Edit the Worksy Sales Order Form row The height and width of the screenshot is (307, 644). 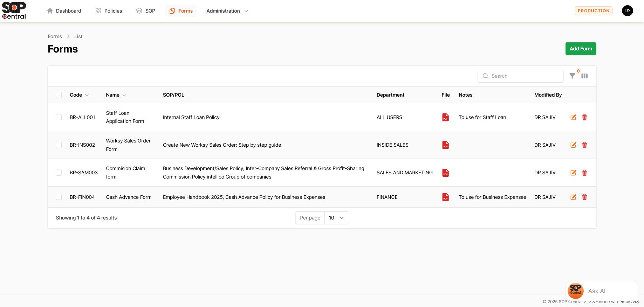(x=573, y=145)
